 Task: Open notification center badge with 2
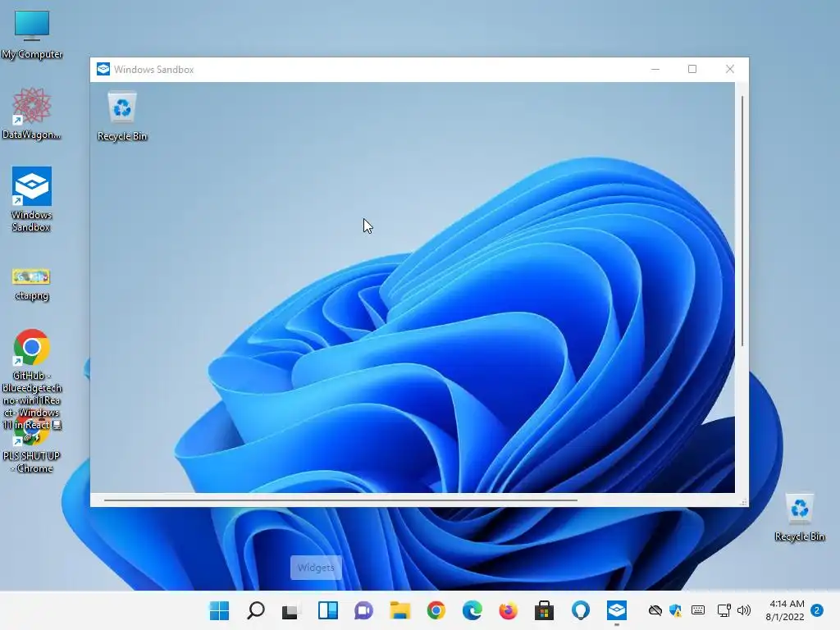click(x=817, y=610)
